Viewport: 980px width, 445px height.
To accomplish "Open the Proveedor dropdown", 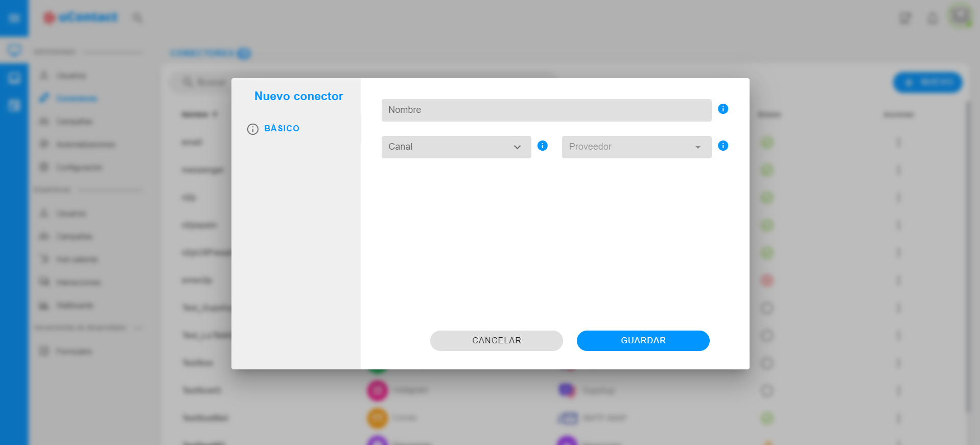I will 637,147.
